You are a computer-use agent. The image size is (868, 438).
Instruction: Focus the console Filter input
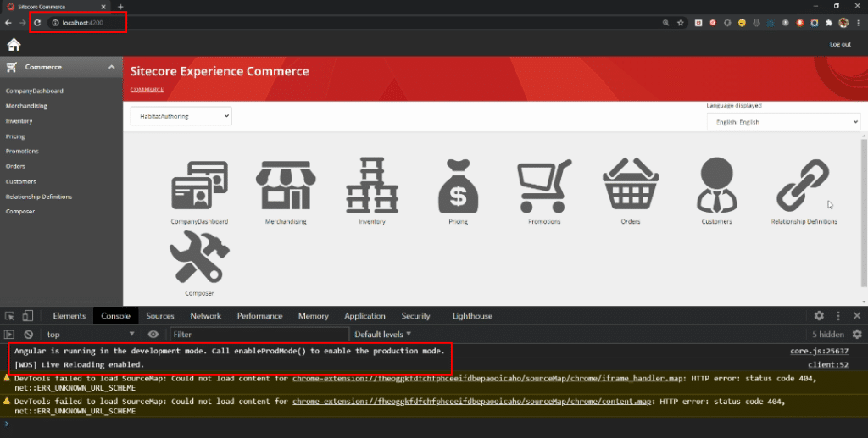click(x=259, y=334)
